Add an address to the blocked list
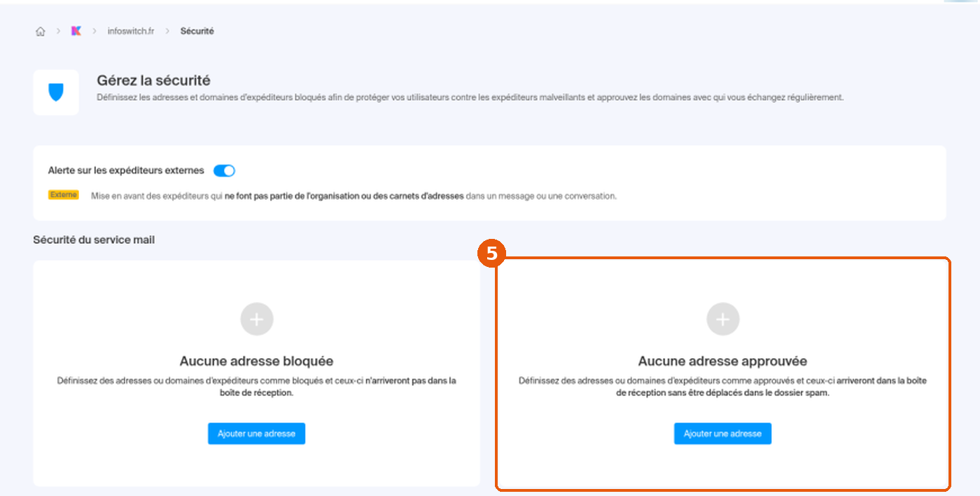The image size is (980, 496). click(256, 434)
